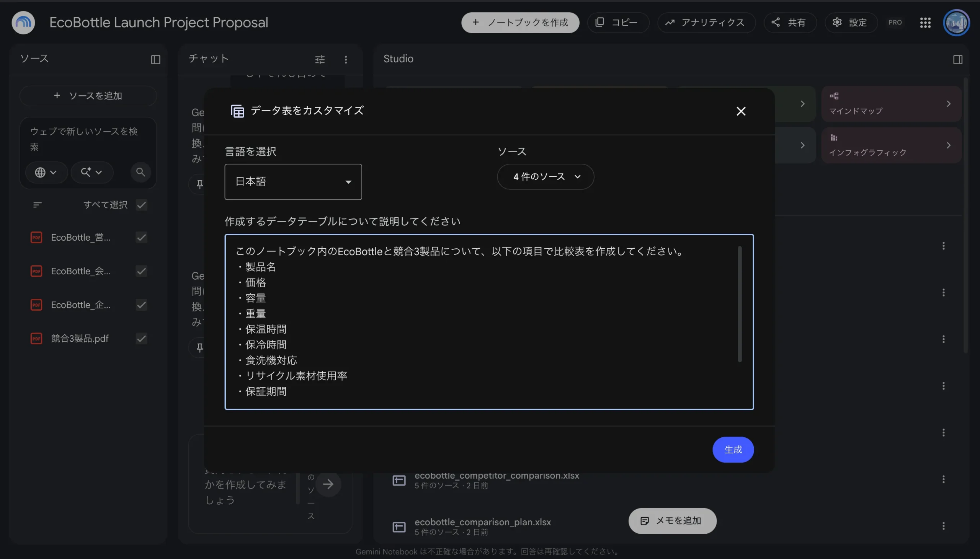Click the コピー button
Screen dimensions: 980x559
[x=618, y=23]
